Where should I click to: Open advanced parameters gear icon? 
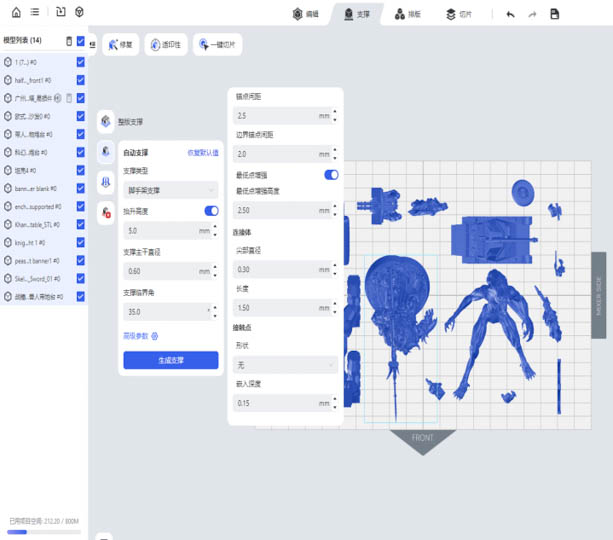tap(154, 336)
